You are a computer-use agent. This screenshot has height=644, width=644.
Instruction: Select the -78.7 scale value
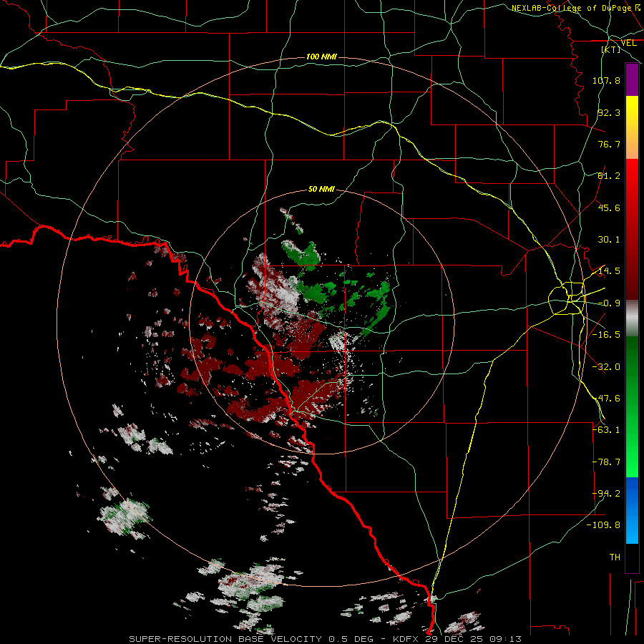[606, 462]
